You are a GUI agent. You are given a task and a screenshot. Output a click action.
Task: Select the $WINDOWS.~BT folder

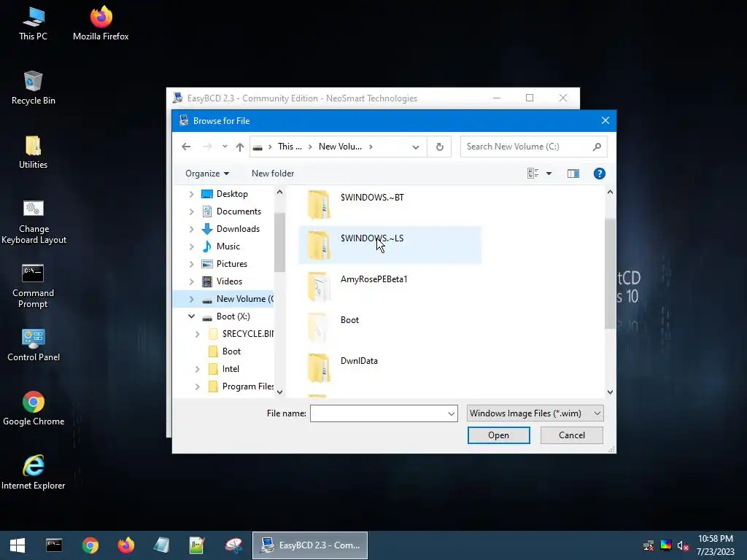click(390, 204)
